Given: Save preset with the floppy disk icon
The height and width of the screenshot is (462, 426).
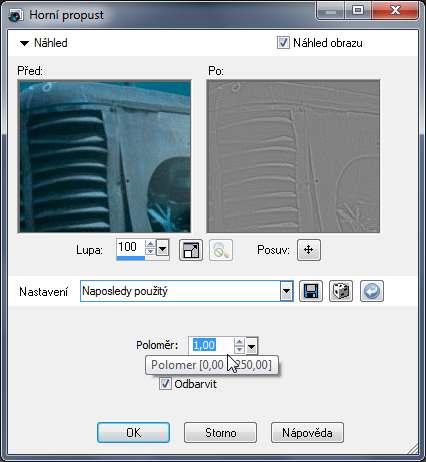Looking at the screenshot, I should pyautogui.click(x=311, y=291).
